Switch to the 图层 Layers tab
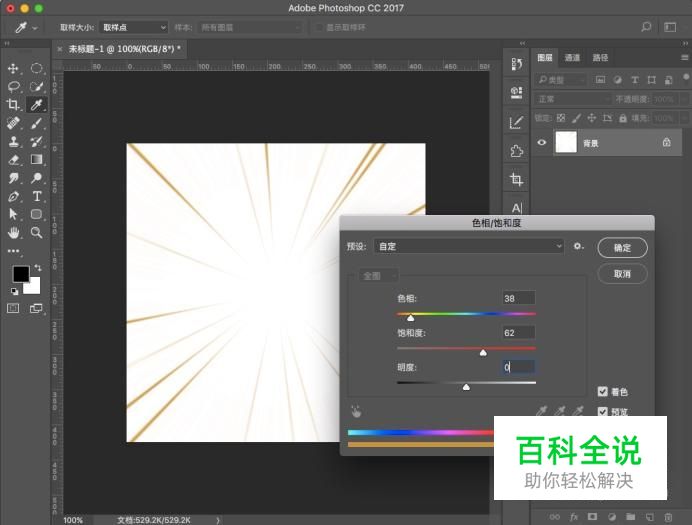Screen dimensions: 692x525 [x=545, y=58]
